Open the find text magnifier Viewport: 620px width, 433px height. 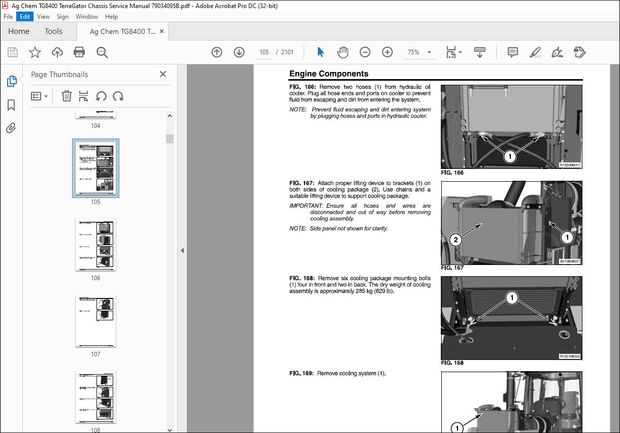point(102,52)
